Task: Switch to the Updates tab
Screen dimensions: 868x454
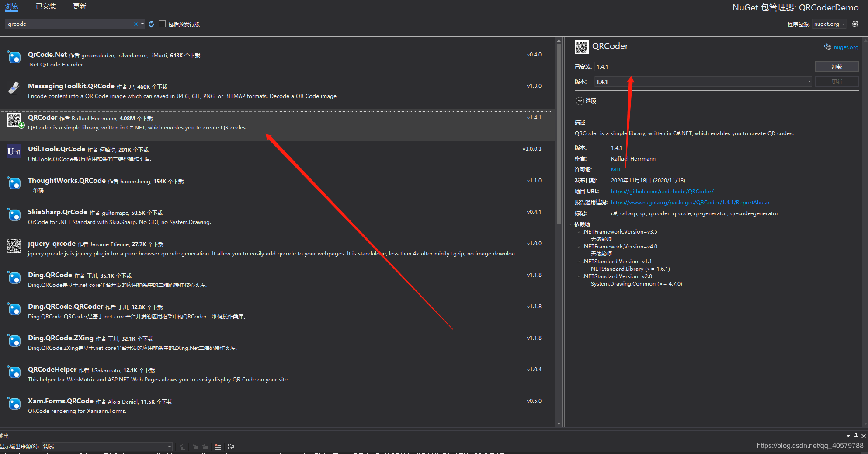Action: [80, 7]
